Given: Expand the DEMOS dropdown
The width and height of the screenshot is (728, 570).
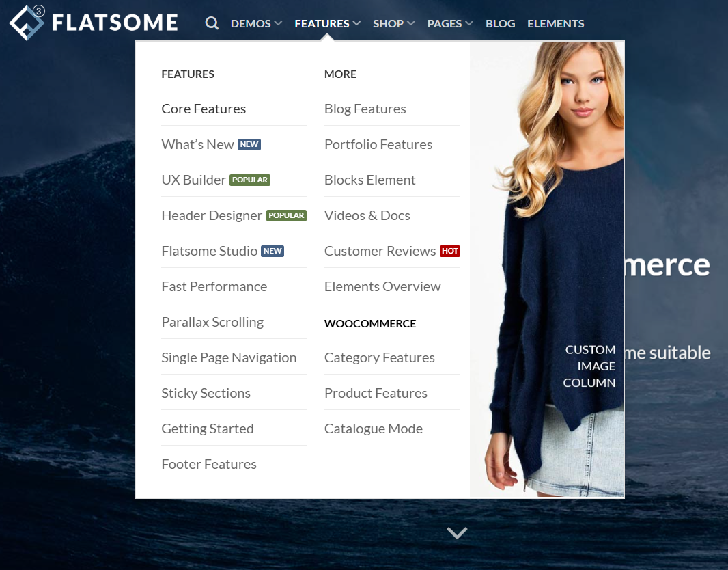Looking at the screenshot, I should (251, 23).
